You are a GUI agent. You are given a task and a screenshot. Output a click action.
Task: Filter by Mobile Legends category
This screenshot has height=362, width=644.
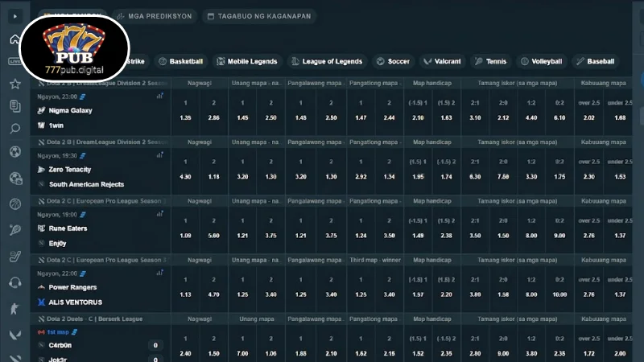point(247,62)
